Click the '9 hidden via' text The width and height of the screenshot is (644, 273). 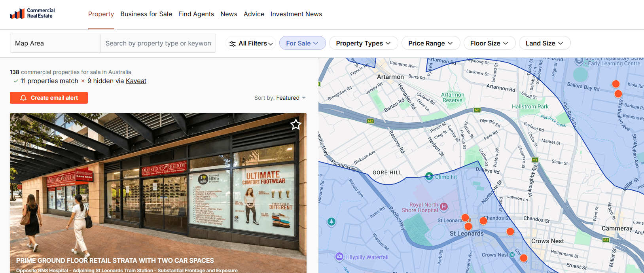coord(106,81)
